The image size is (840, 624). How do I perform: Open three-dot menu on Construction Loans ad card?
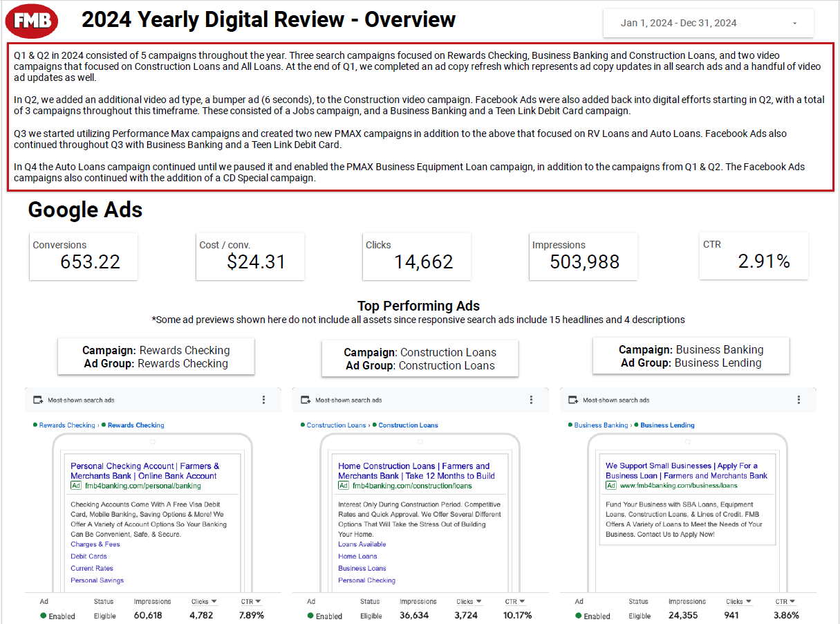(531, 400)
